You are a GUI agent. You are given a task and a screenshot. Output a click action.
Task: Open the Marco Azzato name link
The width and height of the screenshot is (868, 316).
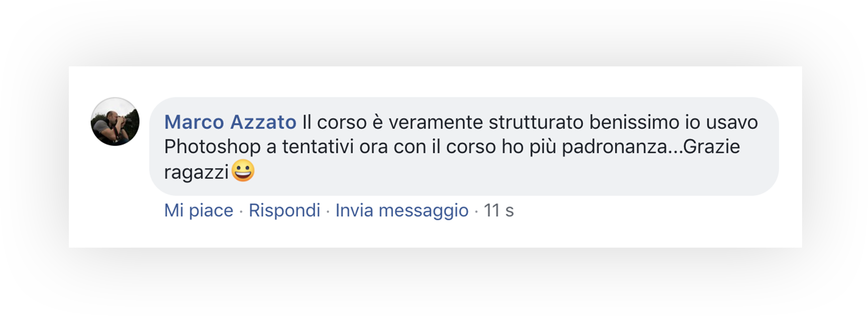(x=230, y=122)
